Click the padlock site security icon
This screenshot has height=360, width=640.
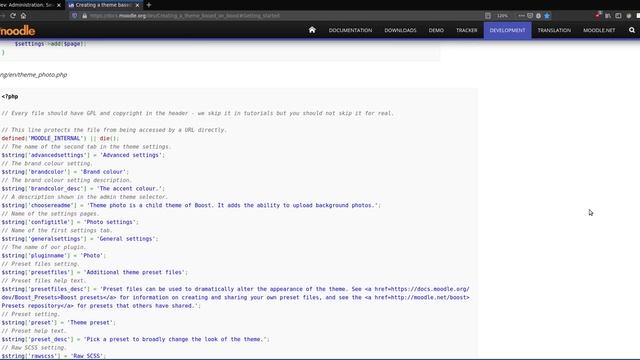(84, 16)
